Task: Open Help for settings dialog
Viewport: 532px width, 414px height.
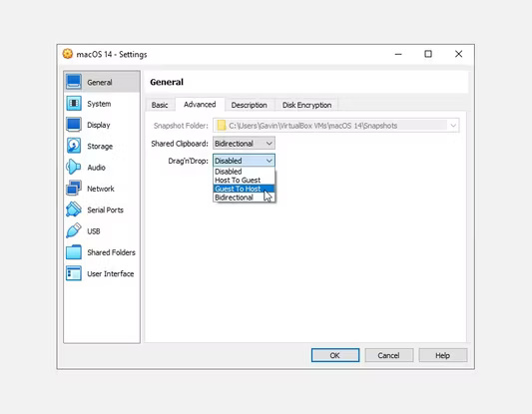Action: 443,355
